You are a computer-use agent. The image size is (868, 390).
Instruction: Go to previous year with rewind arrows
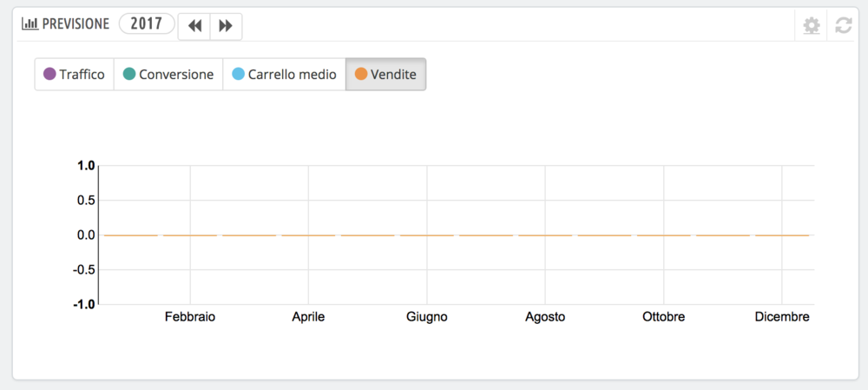coord(194,26)
